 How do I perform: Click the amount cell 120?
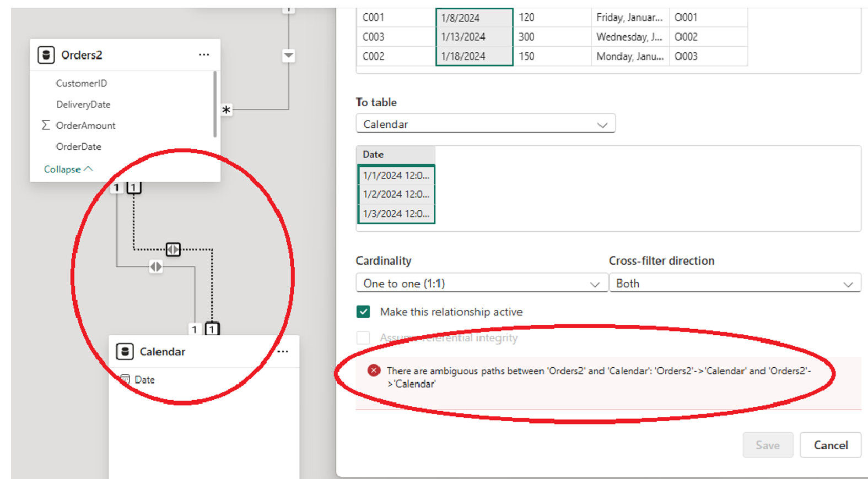pyautogui.click(x=552, y=18)
